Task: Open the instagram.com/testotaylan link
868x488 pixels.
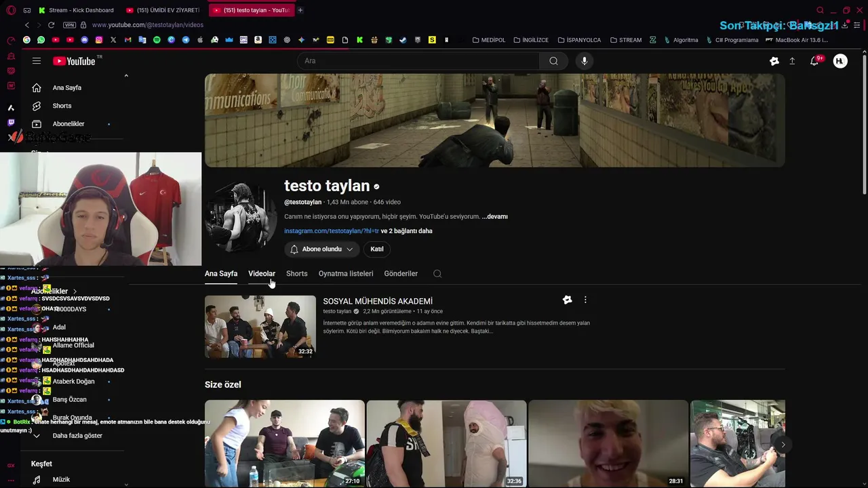Action: [x=332, y=231]
